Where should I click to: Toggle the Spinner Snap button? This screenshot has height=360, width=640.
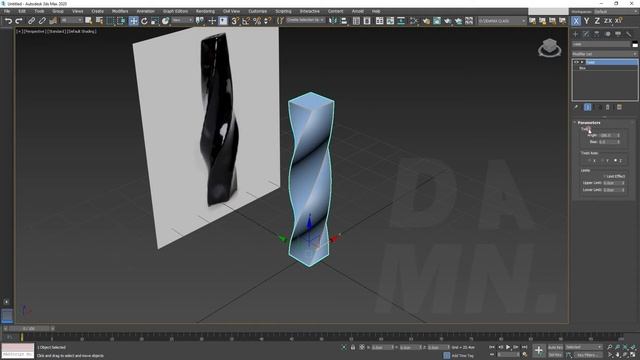(x=267, y=21)
